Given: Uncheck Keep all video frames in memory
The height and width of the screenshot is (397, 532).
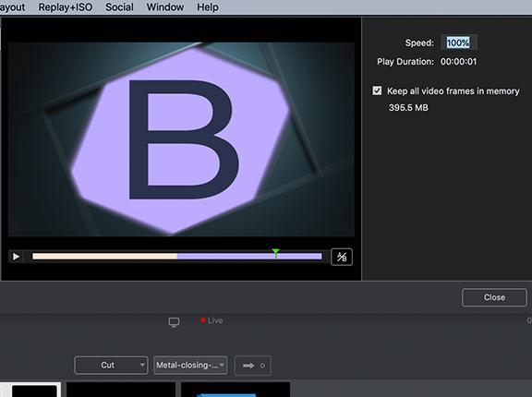Looking at the screenshot, I should coord(377,90).
